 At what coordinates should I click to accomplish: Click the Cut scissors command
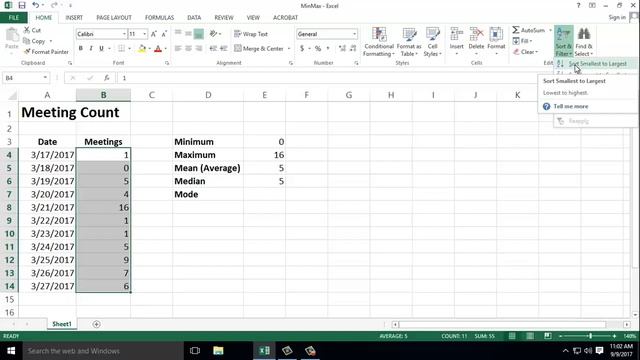32,30
